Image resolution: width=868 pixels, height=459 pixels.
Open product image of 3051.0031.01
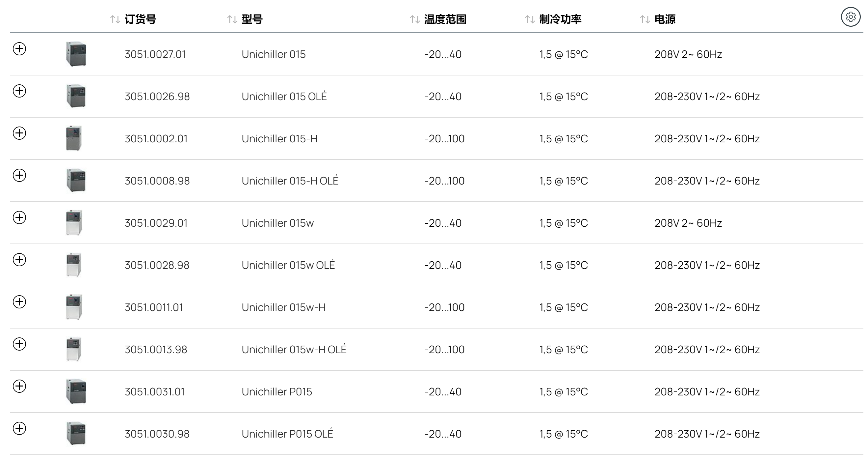(76, 391)
